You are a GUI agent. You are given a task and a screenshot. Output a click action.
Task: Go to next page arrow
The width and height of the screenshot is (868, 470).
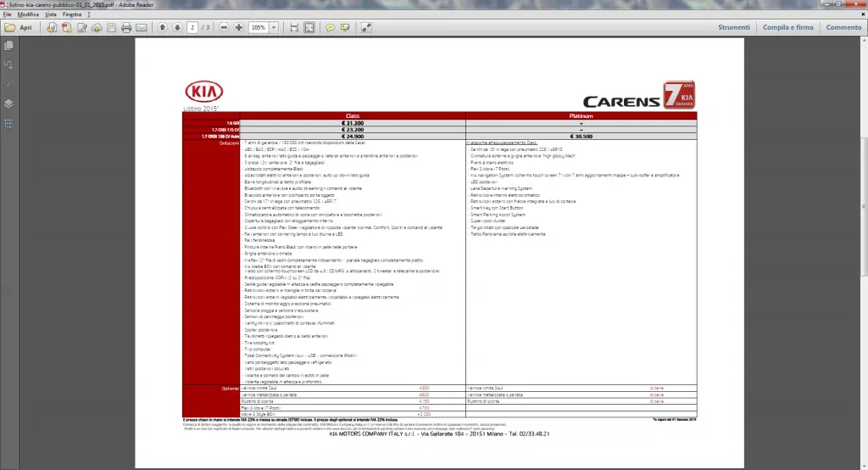click(177, 27)
